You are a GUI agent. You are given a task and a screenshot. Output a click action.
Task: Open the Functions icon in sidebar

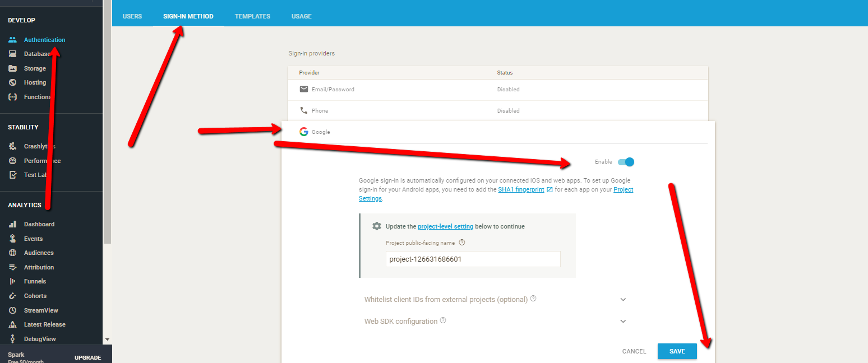click(12, 97)
